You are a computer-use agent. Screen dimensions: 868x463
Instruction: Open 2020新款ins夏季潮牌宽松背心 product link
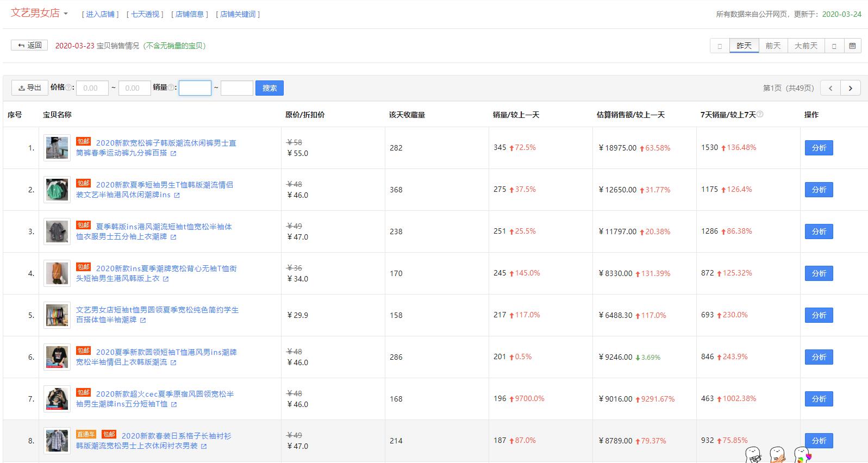click(x=157, y=273)
